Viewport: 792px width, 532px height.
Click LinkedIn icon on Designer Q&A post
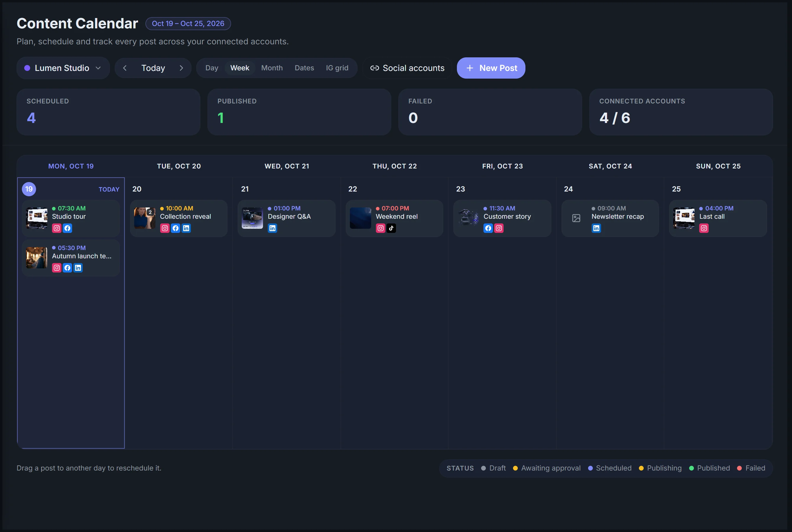coord(272,228)
